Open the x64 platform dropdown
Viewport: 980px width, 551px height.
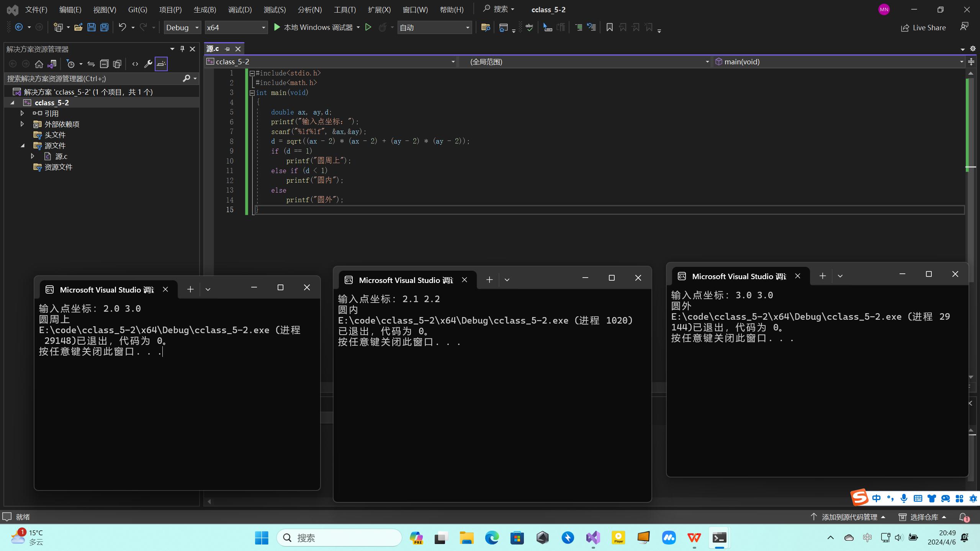point(236,28)
